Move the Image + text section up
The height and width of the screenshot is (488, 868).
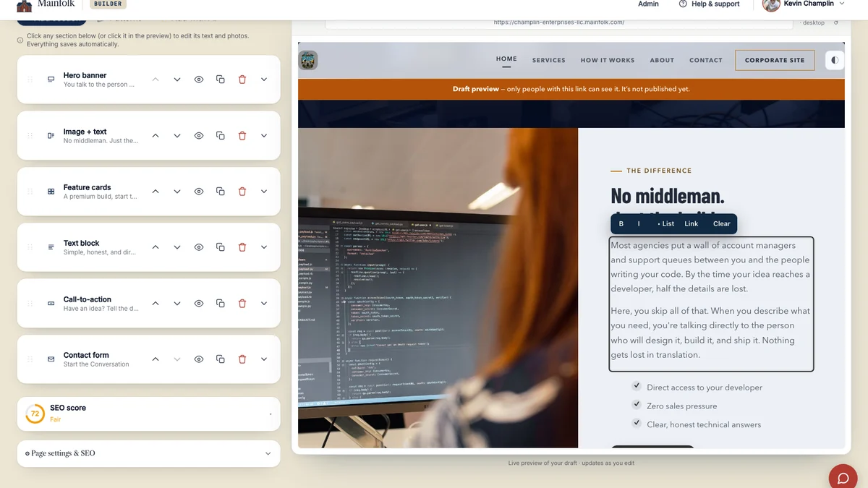(x=156, y=135)
